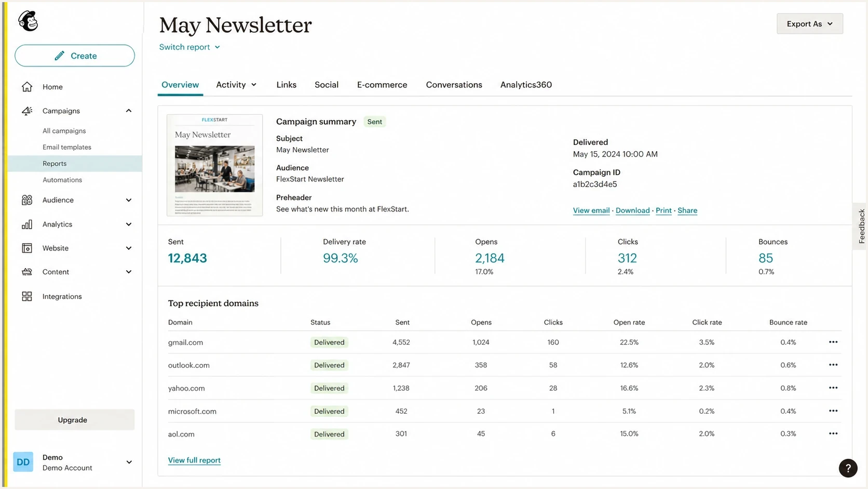Open the Activity tab dropdown
Viewport: 868px width, 489px height.
pos(236,85)
